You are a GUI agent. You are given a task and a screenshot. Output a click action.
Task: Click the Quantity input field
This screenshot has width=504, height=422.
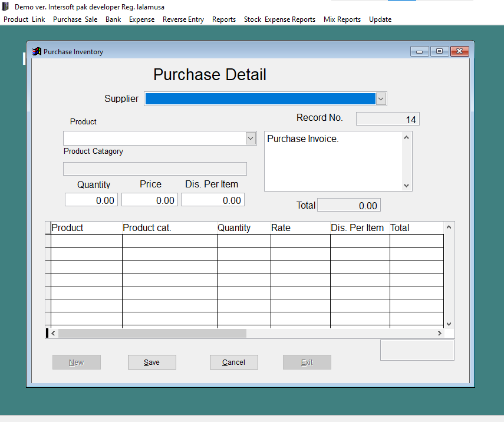click(91, 199)
